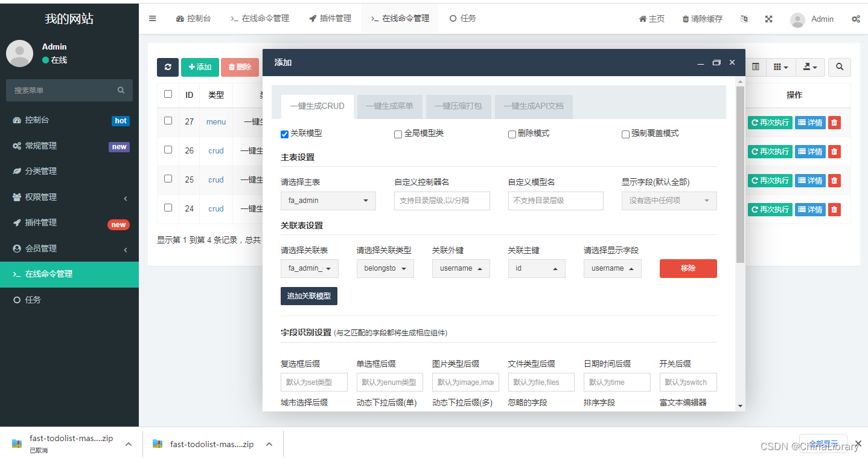Click 再次执行 for row 24
The height and width of the screenshot is (458, 868).
[770, 210]
